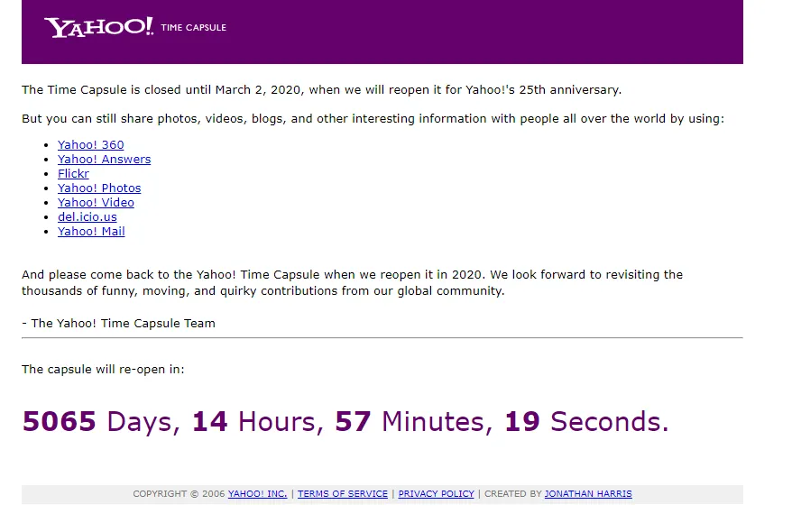
Task: View the Terms of Service link
Action: pos(343,493)
